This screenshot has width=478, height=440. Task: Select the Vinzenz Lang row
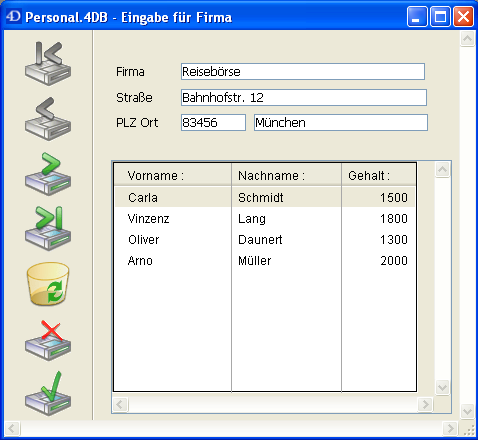point(265,219)
